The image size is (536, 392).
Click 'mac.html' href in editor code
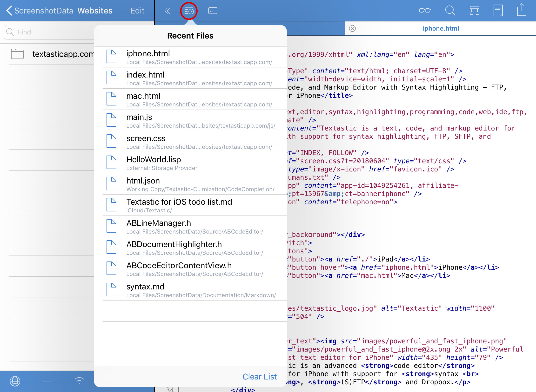377,275
